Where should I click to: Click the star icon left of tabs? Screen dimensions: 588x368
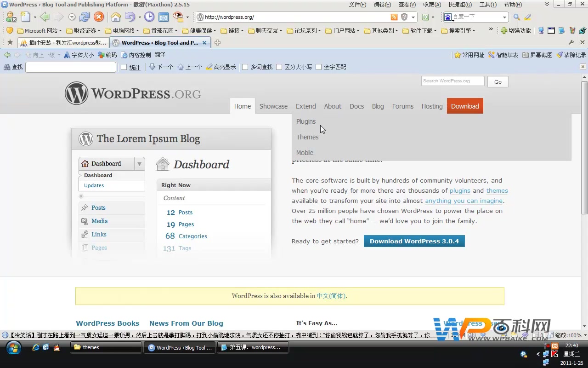point(10,42)
